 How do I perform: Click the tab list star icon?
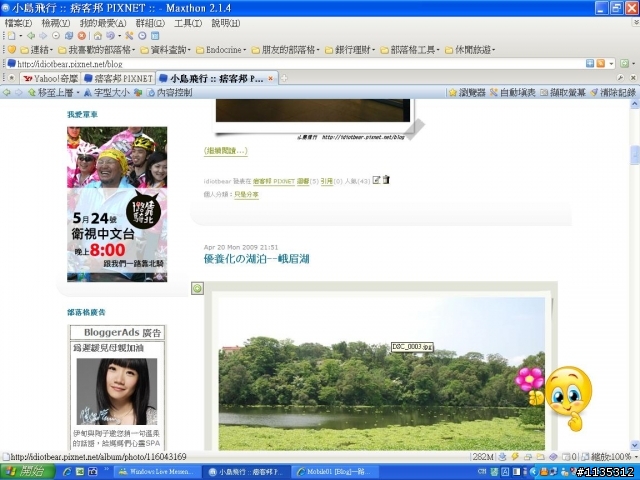[x=12, y=78]
